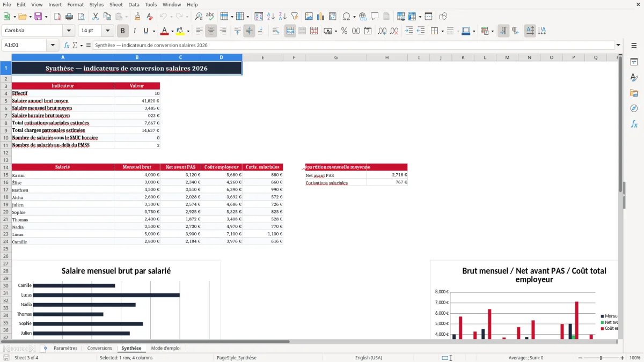Toggle Merge and Center Cells button
The width and height of the screenshot is (644, 362).
coord(290,31)
